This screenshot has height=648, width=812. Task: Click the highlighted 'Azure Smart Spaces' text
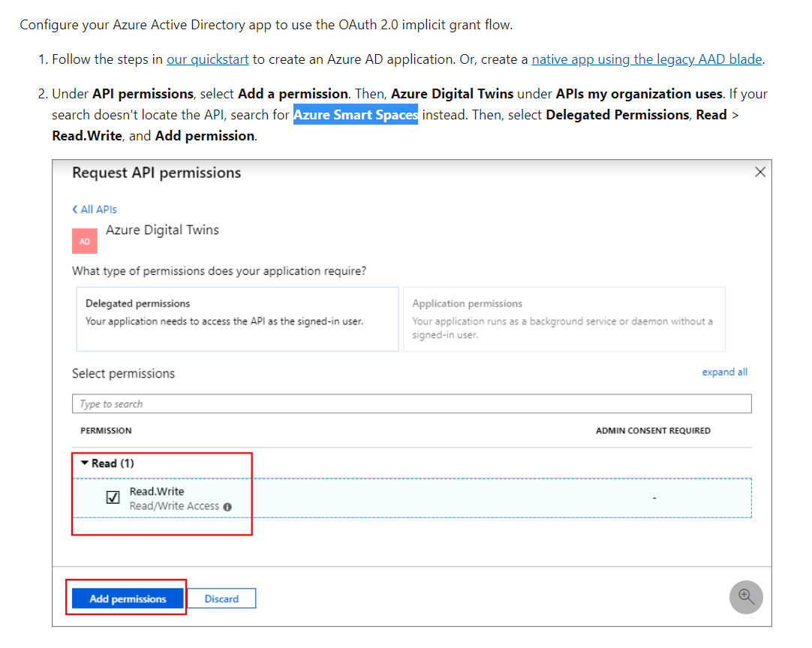[x=355, y=114]
